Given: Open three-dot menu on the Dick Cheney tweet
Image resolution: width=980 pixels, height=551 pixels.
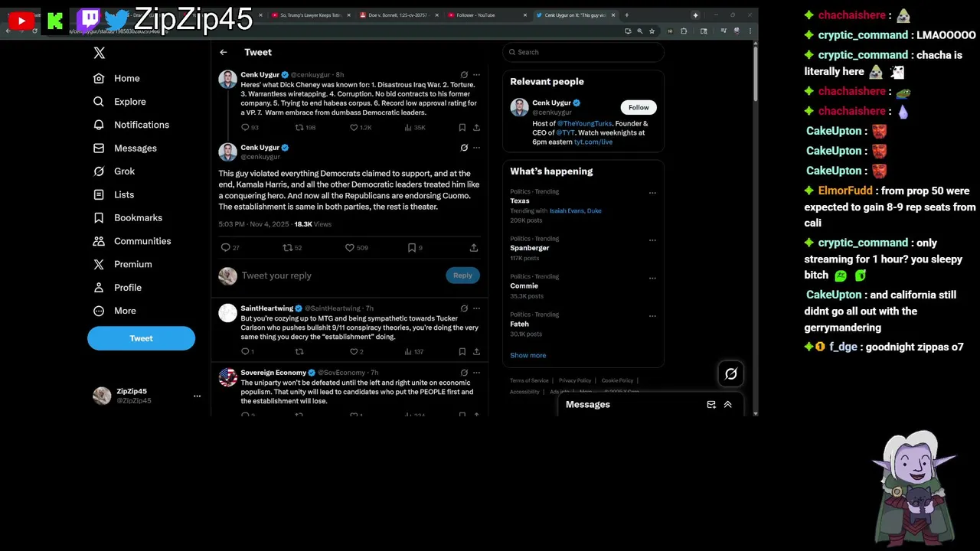Looking at the screenshot, I should 476,75.
